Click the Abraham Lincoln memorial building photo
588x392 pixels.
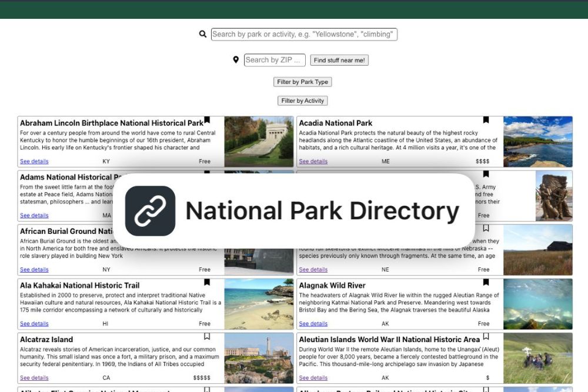pyautogui.click(x=259, y=142)
